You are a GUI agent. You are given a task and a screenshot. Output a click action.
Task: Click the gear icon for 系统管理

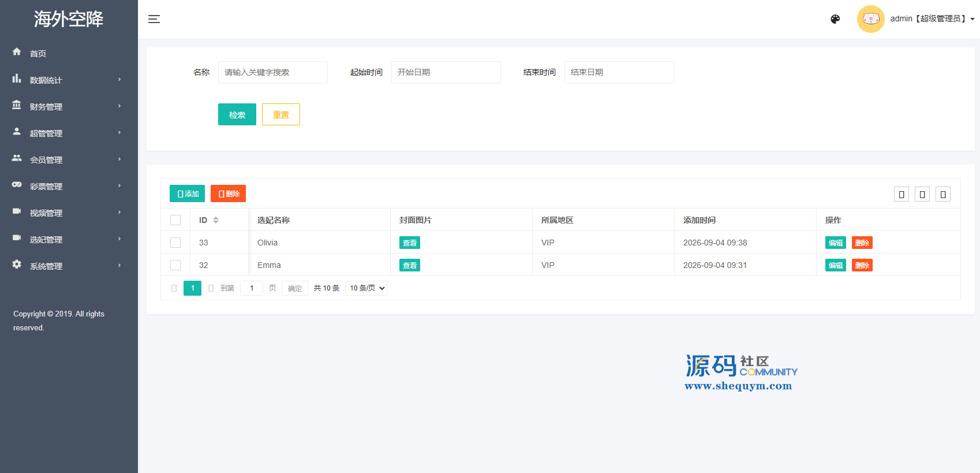[17, 265]
